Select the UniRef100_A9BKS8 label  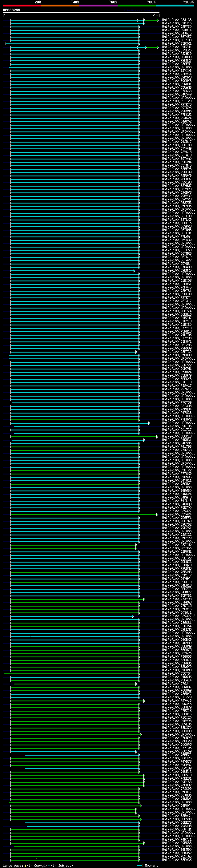tap(177, 843)
